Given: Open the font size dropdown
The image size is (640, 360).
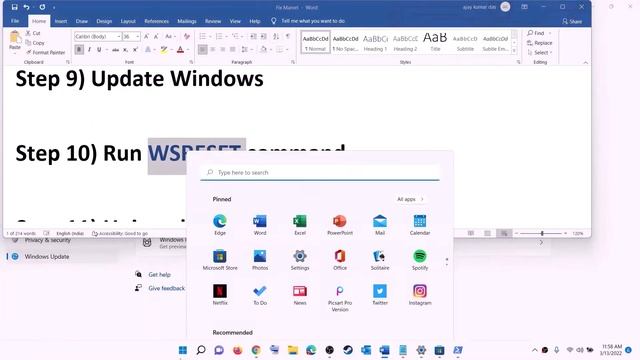Looking at the screenshot, I should coord(138,36).
